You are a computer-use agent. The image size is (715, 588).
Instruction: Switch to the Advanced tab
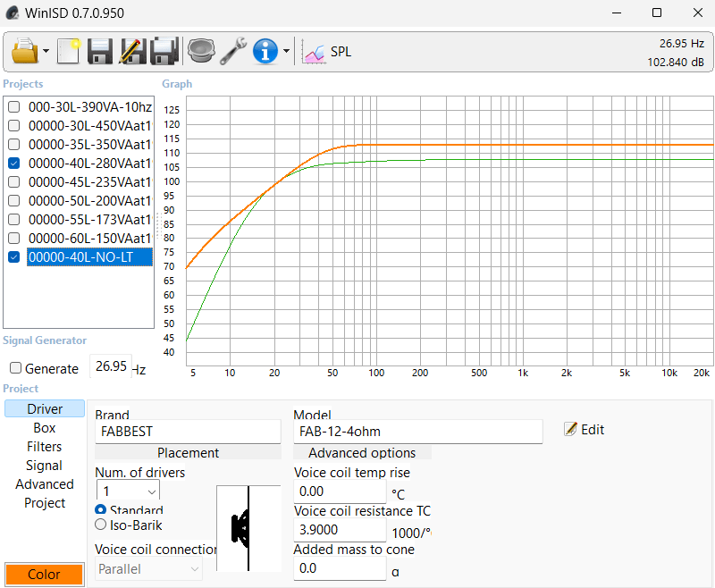[45, 483]
